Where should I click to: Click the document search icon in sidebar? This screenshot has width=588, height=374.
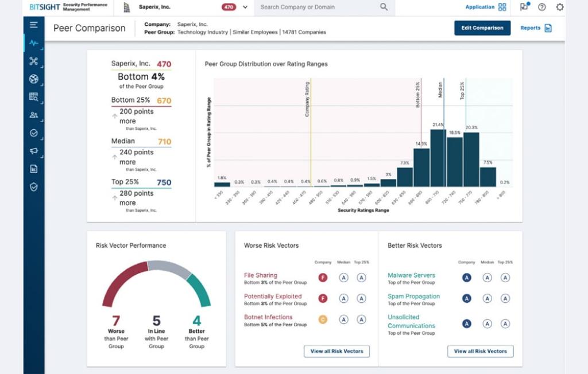point(33,96)
